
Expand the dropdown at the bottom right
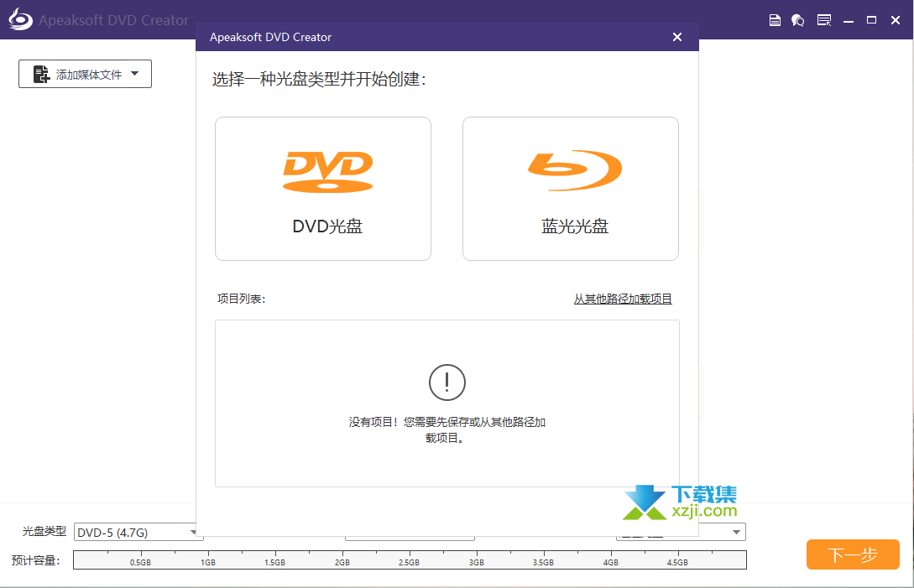click(736, 532)
